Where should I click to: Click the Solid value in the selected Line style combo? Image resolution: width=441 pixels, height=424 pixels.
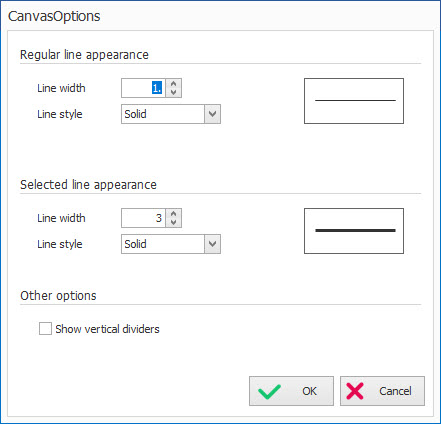[x=135, y=244]
